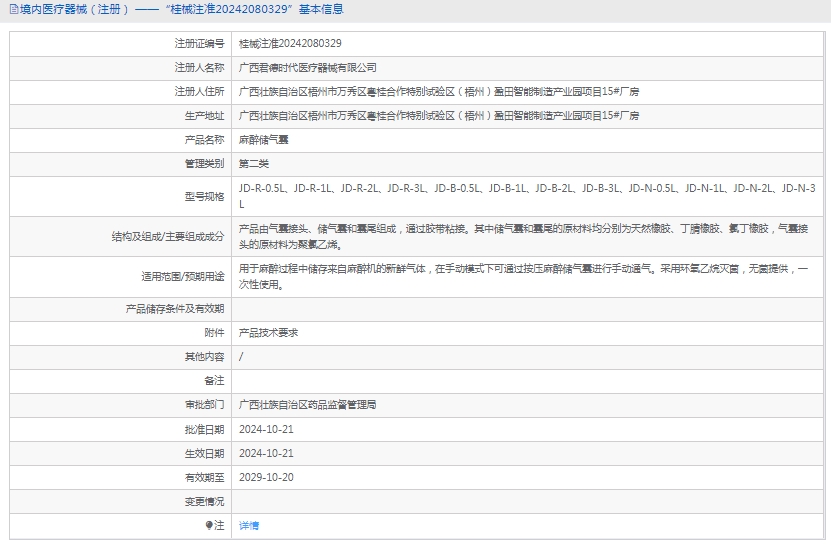Viewport: 831px width, 547px height.
Task: Click the bullet icon beside 注 label
Action: (209, 525)
